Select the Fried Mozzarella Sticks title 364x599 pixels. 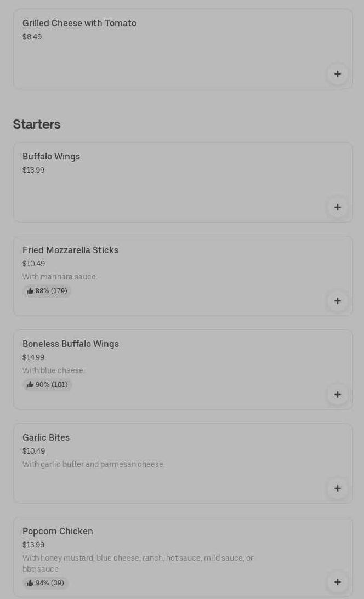tap(70, 250)
